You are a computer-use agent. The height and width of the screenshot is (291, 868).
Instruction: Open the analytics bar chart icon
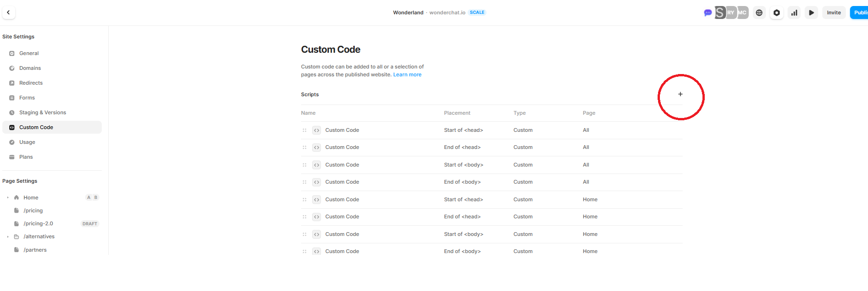pos(794,13)
